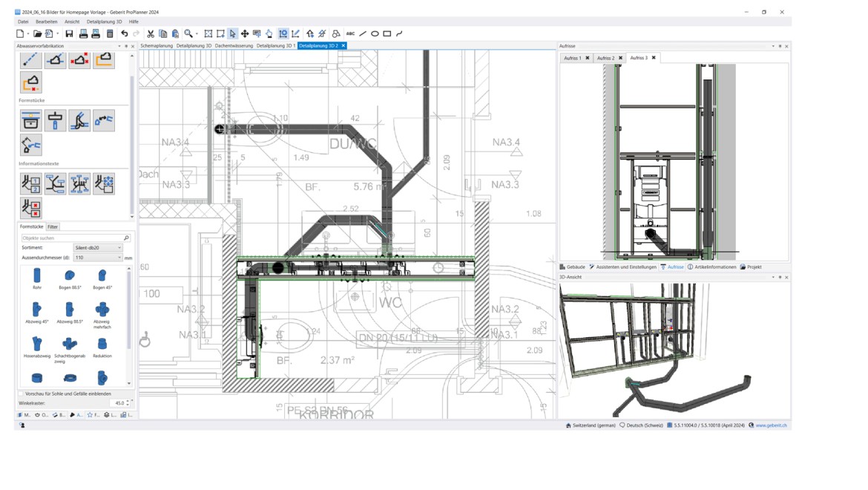Select the ABC text annotation tool
The height and width of the screenshot is (490, 868).
[349, 33]
